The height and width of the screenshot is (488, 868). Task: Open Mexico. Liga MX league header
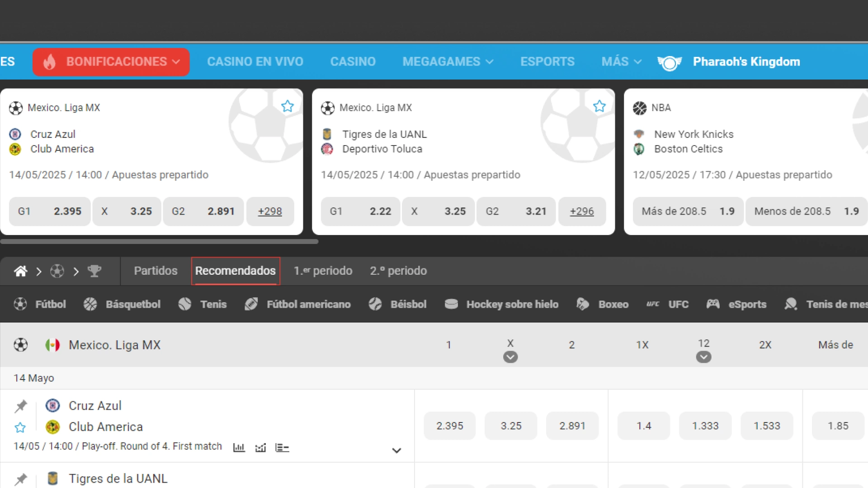pos(114,345)
